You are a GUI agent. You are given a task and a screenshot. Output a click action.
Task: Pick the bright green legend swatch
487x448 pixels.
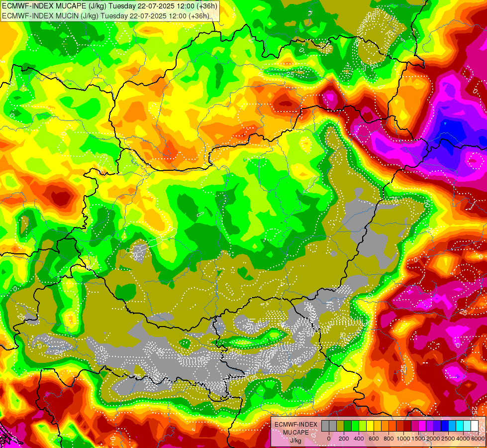coord(355,426)
